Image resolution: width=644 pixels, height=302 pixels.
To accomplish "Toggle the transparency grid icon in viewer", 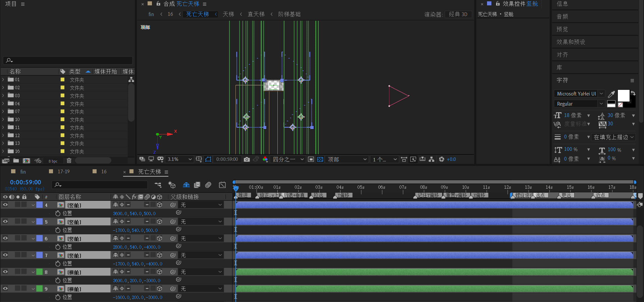I will tap(320, 160).
